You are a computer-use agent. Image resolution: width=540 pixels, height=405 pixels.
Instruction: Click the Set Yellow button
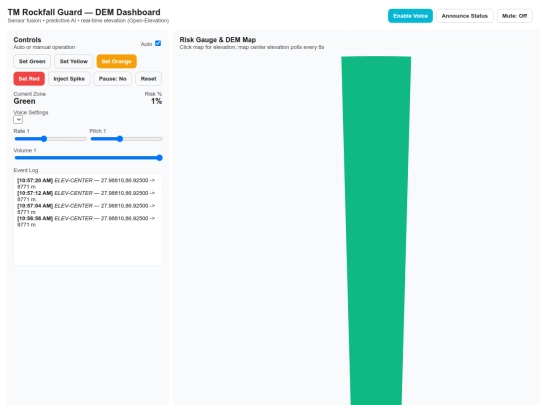point(74,61)
